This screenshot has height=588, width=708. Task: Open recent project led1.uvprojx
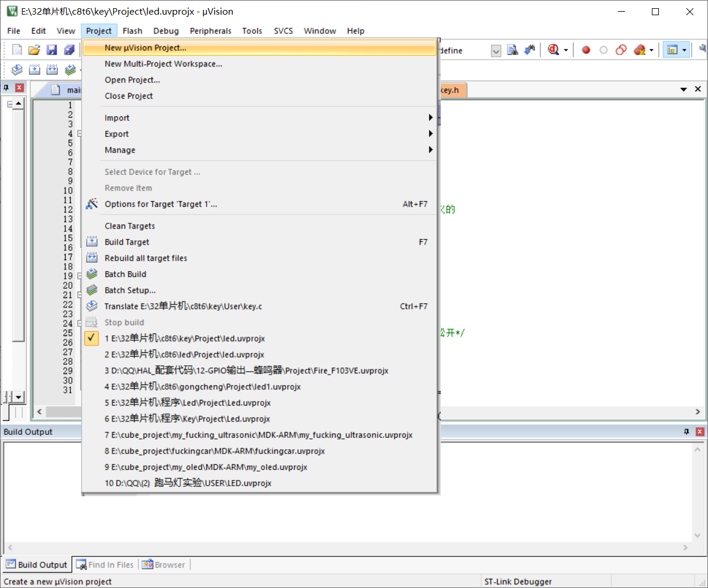260,387
